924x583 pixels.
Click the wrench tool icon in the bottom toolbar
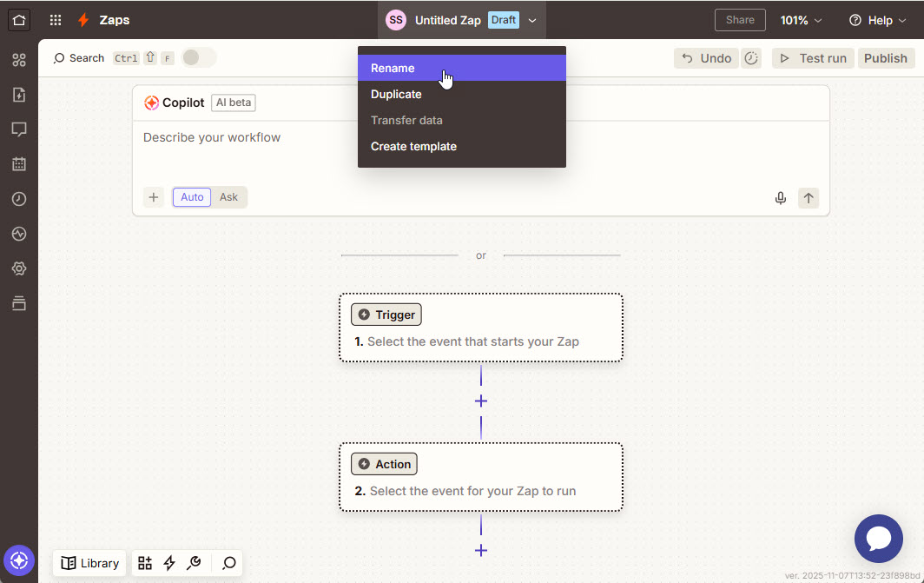click(x=194, y=563)
